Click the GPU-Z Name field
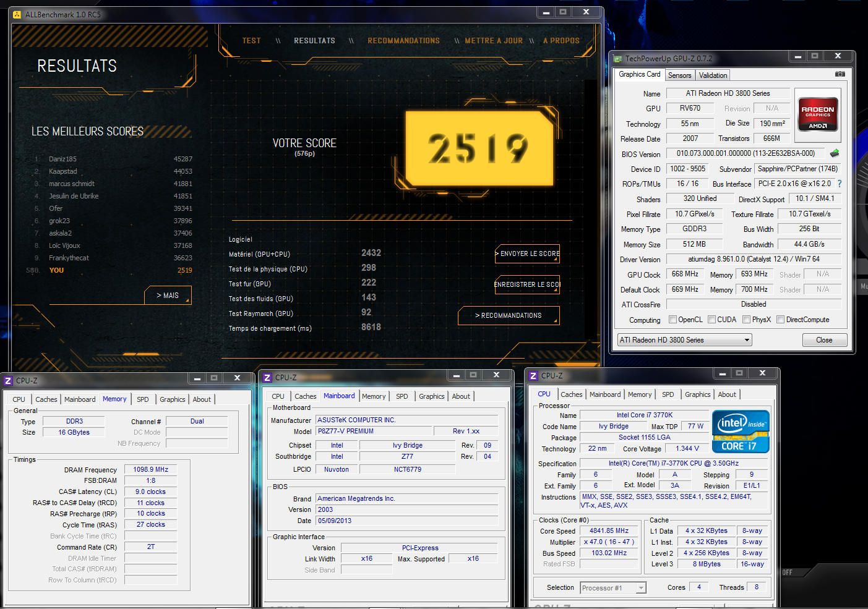Viewport: 868px width, 609px height. tap(728, 93)
